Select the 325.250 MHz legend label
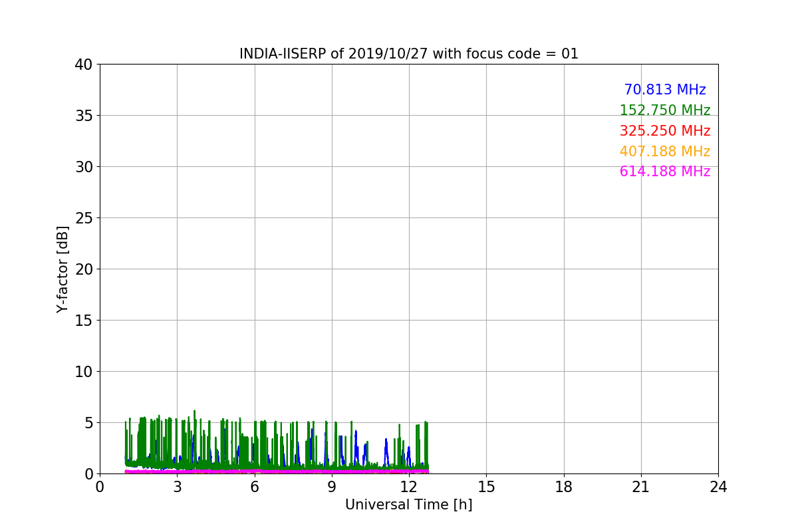The image size is (798, 532). [665, 131]
